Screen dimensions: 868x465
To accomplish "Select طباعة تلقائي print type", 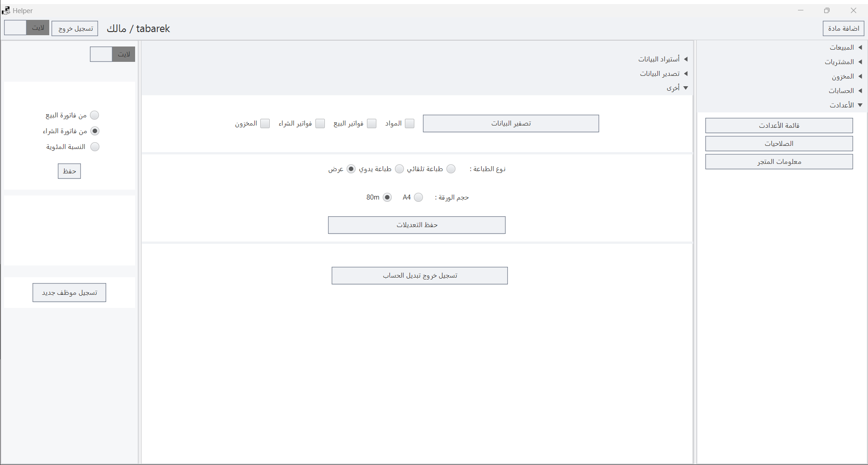I will pos(451,169).
